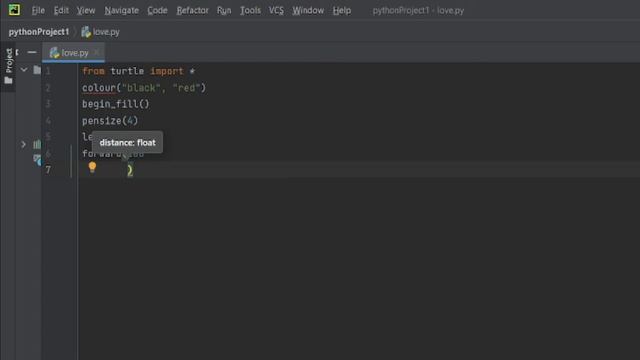Open the Run menu
This screenshot has height=360, width=640.
pyautogui.click(x=224, y=11)
